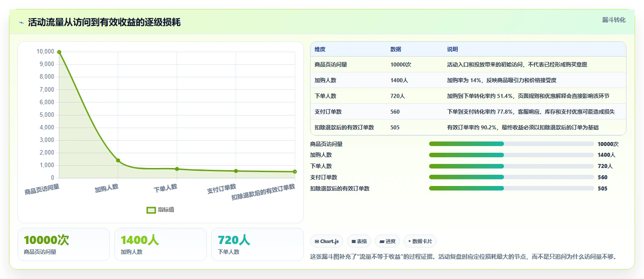Click the 漏斗转化 tag at top right
Viewport: 644px width, 279px height.
(613, 20)
